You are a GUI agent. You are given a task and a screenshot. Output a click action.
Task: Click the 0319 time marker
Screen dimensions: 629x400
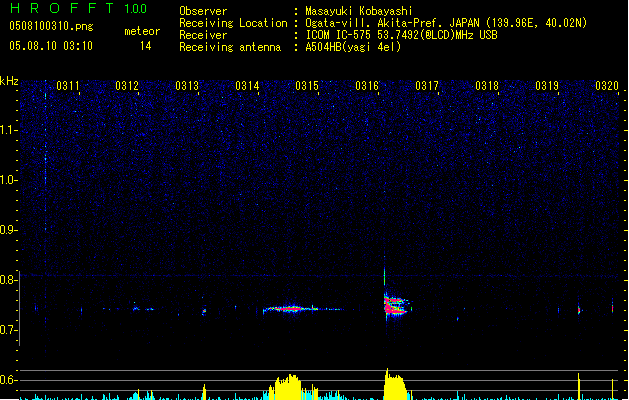547,85
